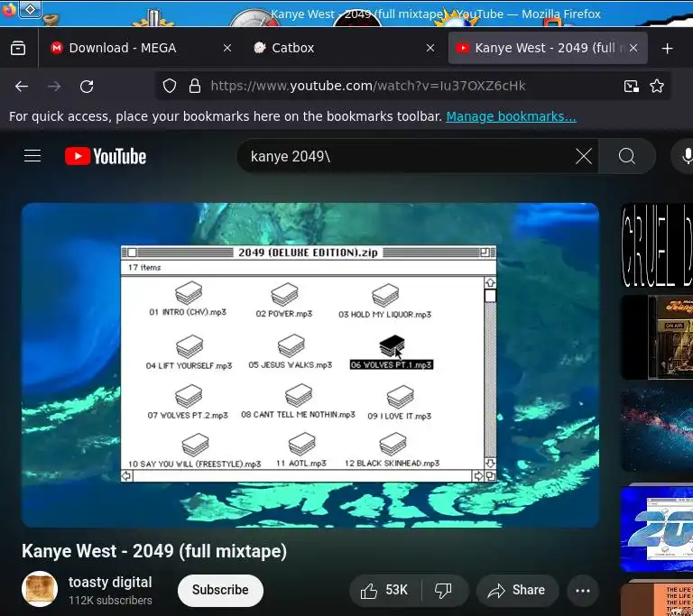Image resolution: width=693 pixels, height=616 pixels.
Task: Click 02 POWER.mp3 file icon
Action: pos(284,294)
